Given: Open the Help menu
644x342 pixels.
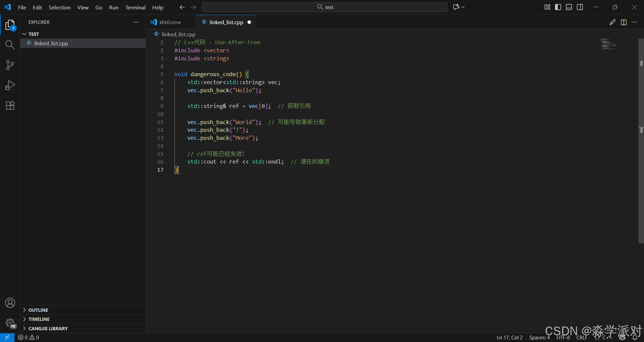Looking at the screenshot, I should click(x=158, y=7).
